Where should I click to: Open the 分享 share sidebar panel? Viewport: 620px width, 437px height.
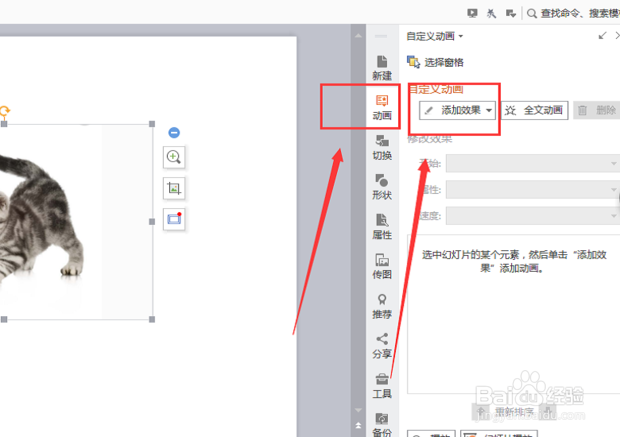[x=382, y=346]
